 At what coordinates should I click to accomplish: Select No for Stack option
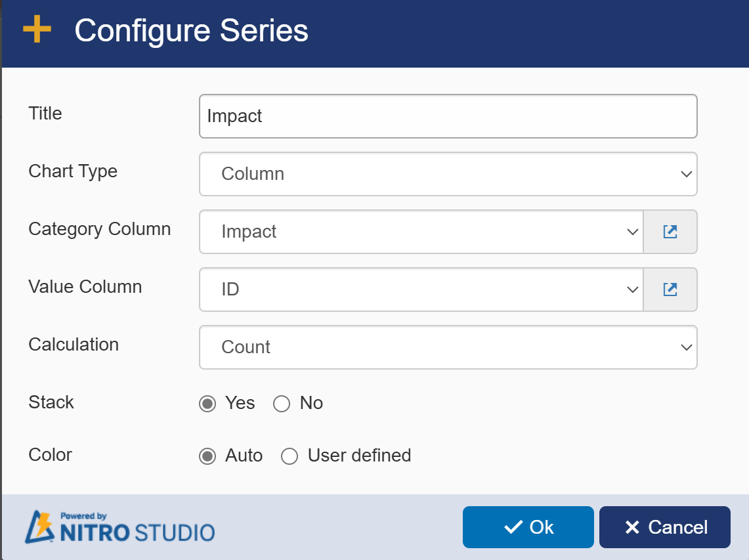click(282, 404)
